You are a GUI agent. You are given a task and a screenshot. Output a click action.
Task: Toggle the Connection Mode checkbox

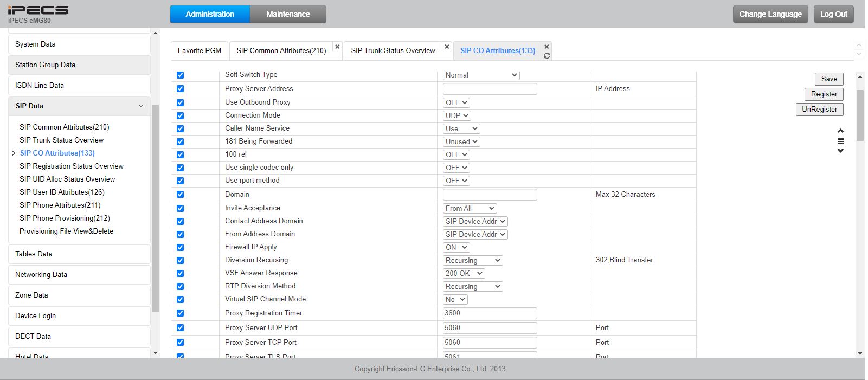coord(180,115)
